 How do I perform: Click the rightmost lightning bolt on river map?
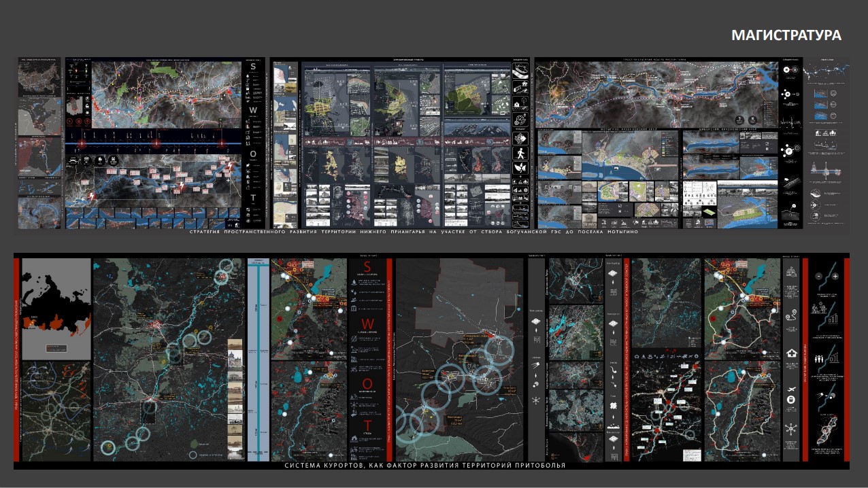[x=230, y=166]
